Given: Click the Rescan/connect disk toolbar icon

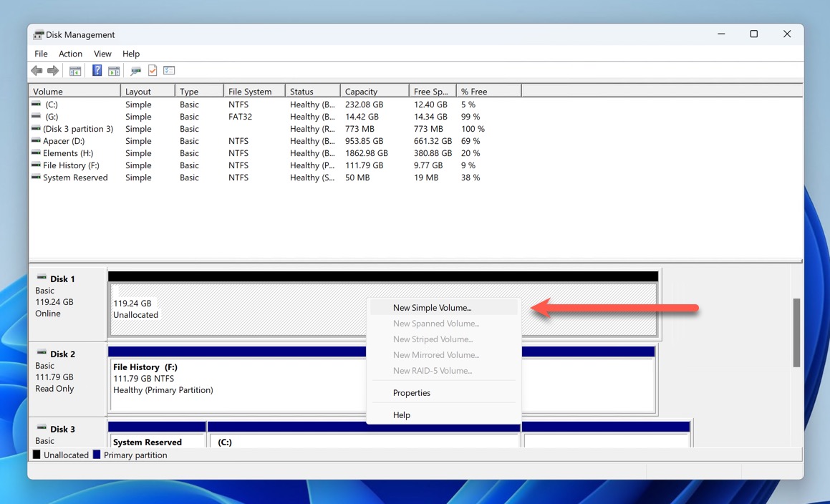Looking at the screenshot, I should (135, 71).
